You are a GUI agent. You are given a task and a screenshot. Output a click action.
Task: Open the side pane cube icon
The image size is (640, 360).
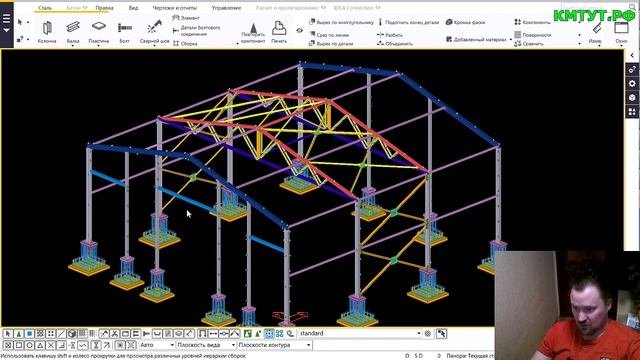pos(632,98)
